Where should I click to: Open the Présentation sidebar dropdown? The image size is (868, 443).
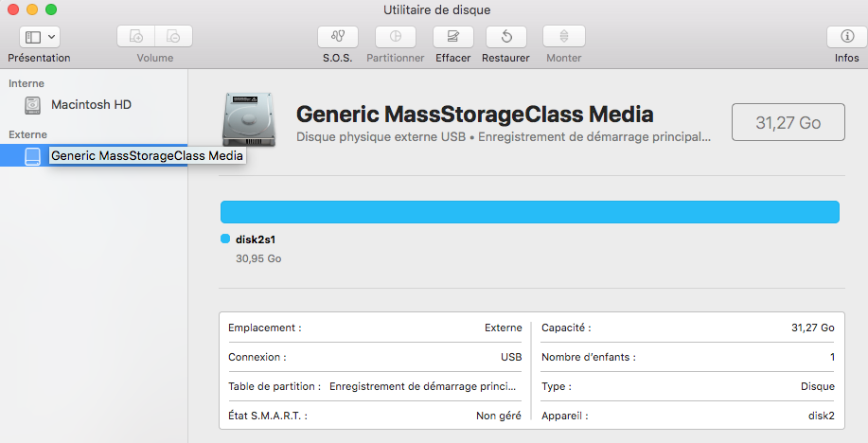coord(39,37)
